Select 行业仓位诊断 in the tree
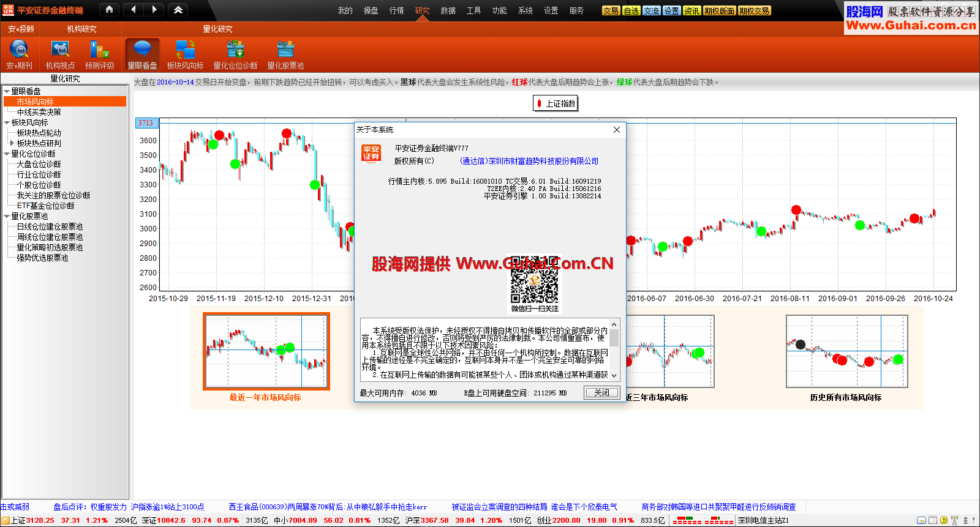Viewport: 980px width, 527px height. pyautogui.click(x=39, y=174)
